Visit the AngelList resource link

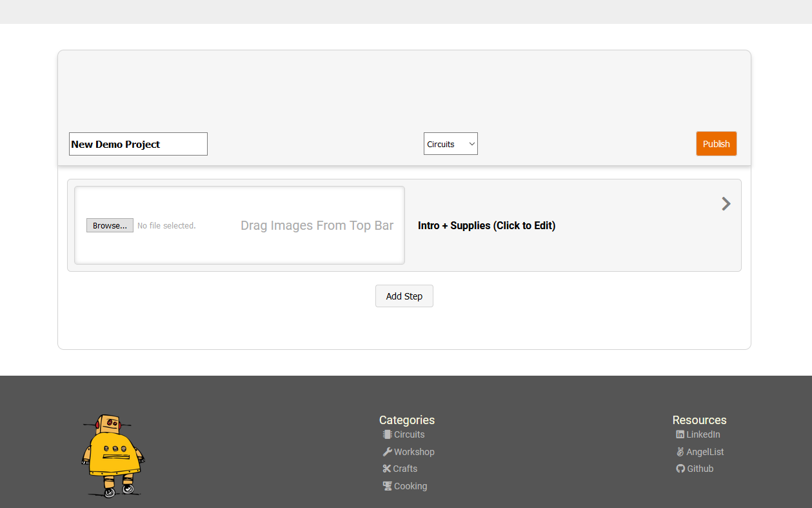(x=706, y=452)
